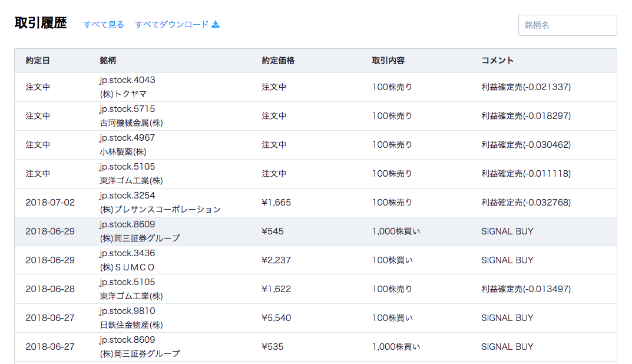The height and width of the screenshot is (364, 632).
Task: Click the 取引内容 column header
Action: click(388, 61)
